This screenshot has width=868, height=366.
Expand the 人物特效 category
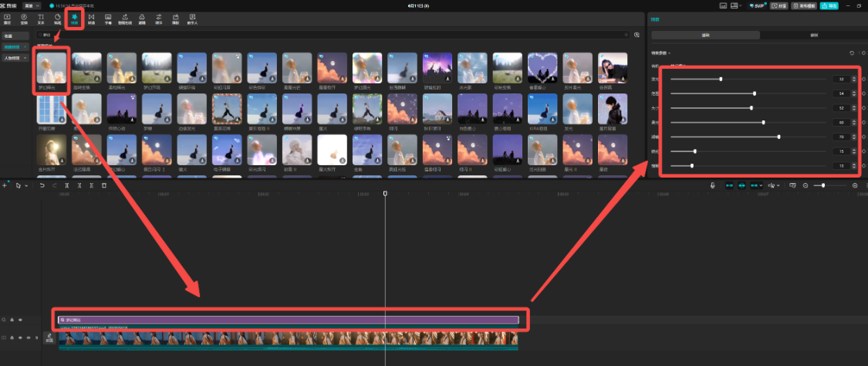(15, 58)
